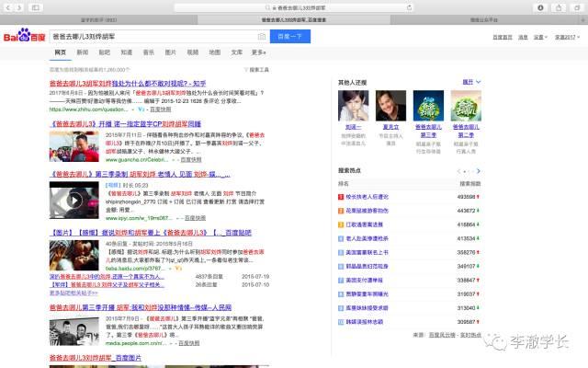
Task: Click inside the Baidu search field
Action: pyautogui.click(x=153, y=37)
